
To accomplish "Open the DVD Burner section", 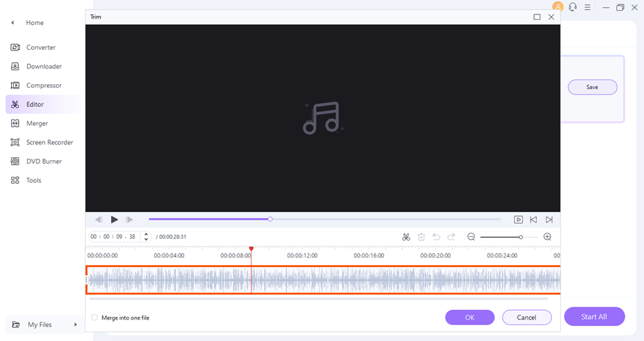I will click(44, 162).
